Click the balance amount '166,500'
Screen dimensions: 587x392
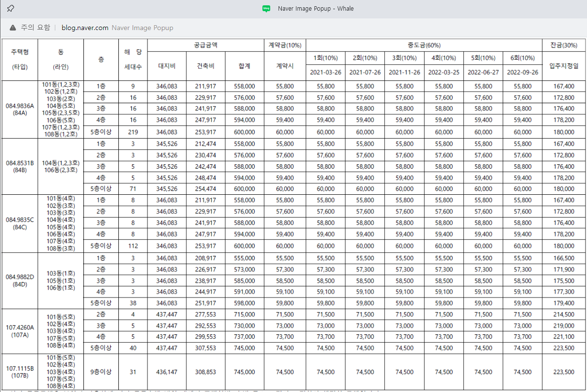pyautogui.click(x=564, y=258)
